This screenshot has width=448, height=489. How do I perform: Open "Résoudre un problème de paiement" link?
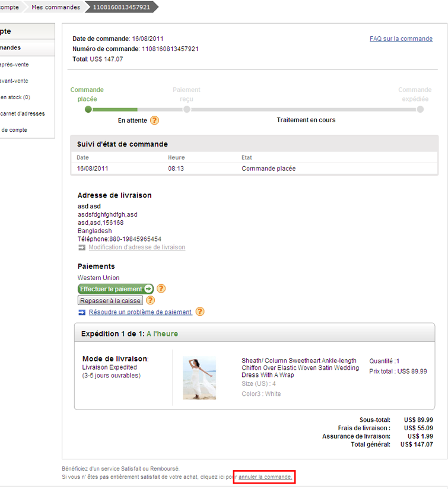[140, 312]
